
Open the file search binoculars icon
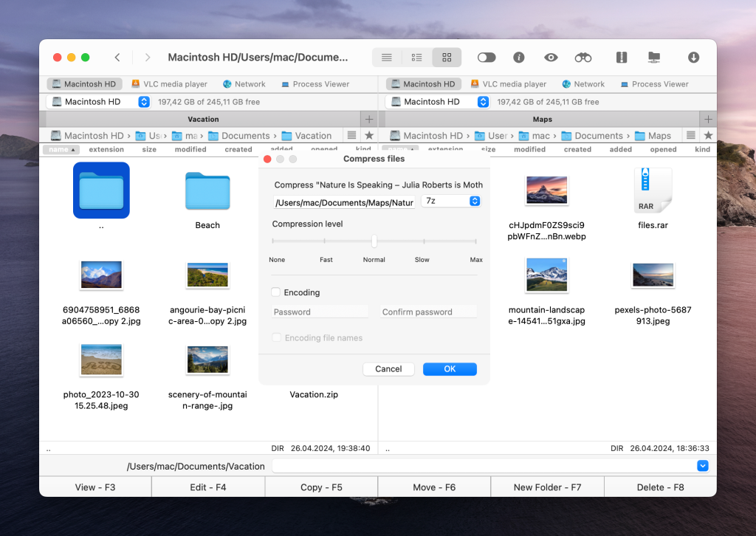tap(583, 57)
